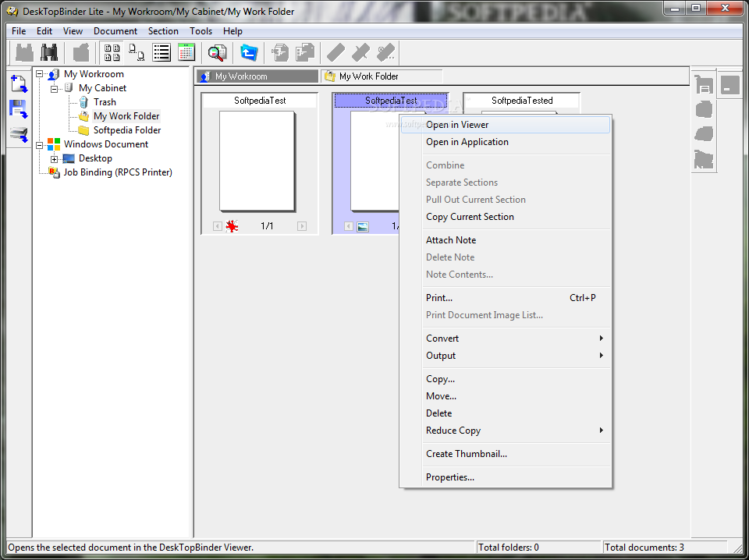The image size is (749, 560).
Task: Open the Document menu
Action: coord(115,31)
